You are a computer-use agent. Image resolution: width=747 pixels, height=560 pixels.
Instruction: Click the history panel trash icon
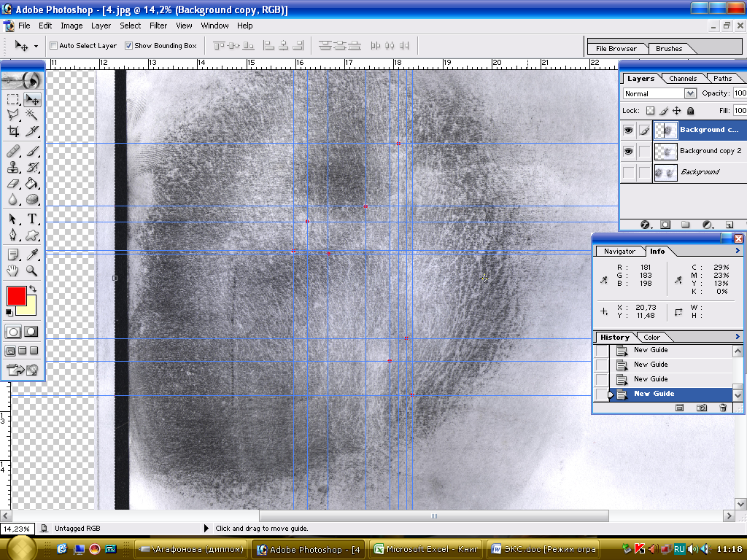pyautogui.click(x=723, y=408)
